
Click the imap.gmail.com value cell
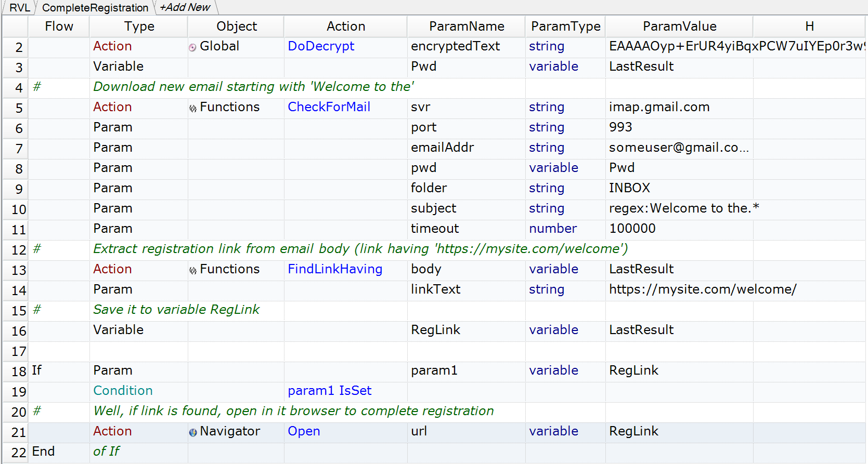[659, 107]
